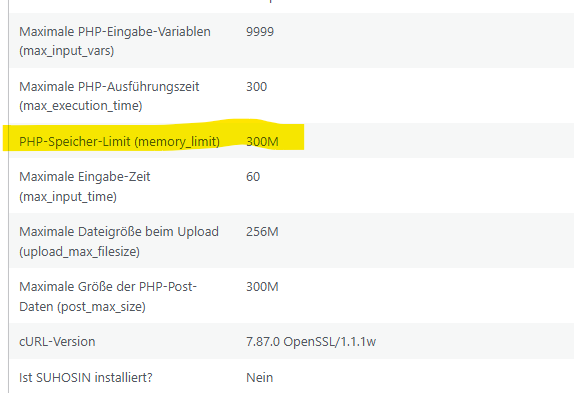
Task: Select the 256M upload_max_filesize value
Action: click(x=262, y=232)
